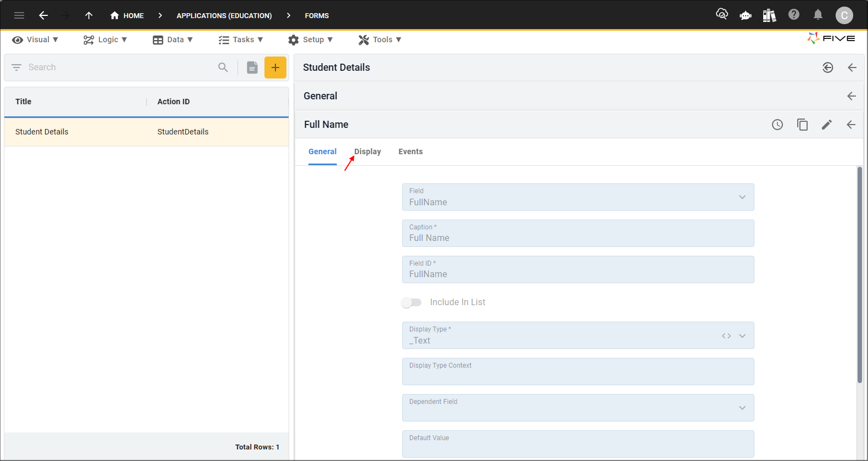Click the document notes icon
The width and height of the screenshot is (868, 461).
[252, 68]
